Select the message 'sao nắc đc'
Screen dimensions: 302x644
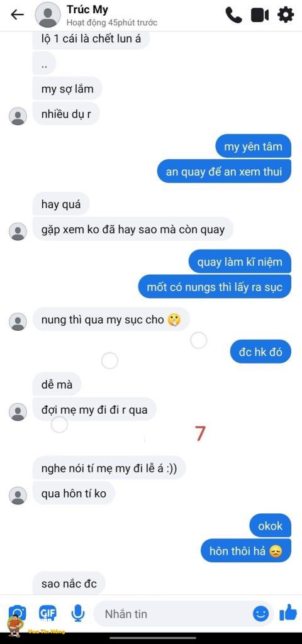click(69, 583)
